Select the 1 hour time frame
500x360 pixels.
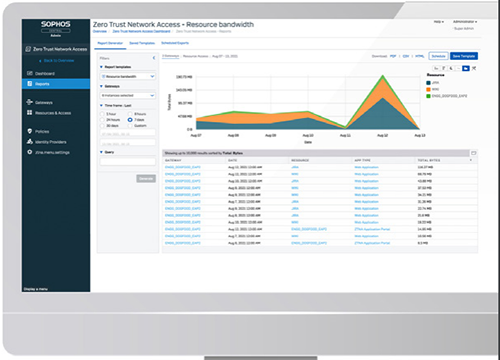coord(102,114)
